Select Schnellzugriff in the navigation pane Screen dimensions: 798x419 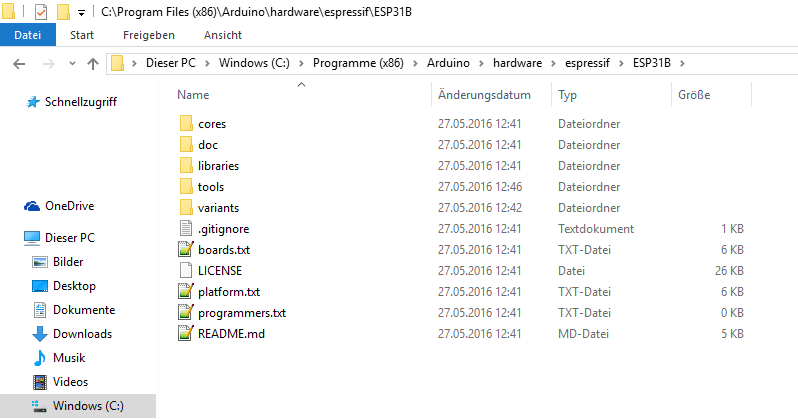(81, 102)
